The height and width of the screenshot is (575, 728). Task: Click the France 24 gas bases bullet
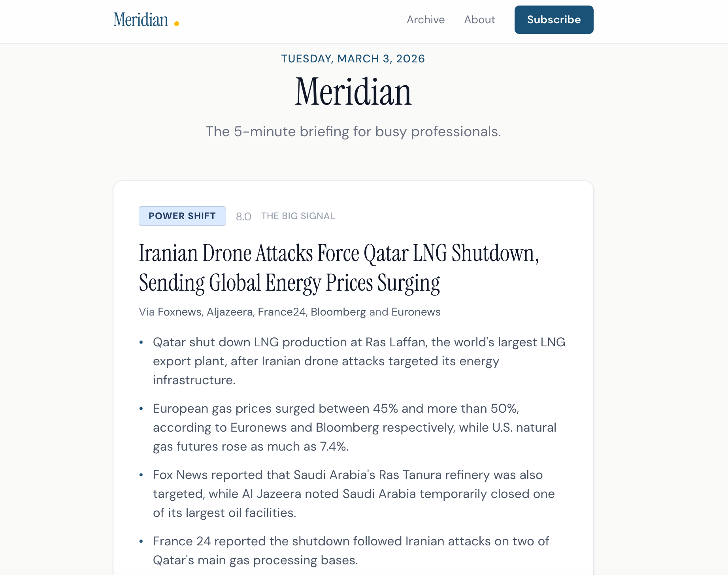351,551
